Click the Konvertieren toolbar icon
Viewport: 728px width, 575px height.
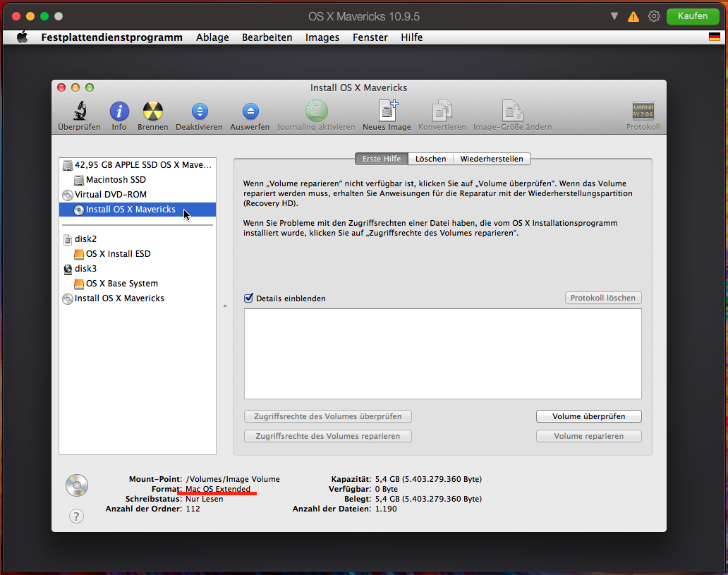pos(442,111)
